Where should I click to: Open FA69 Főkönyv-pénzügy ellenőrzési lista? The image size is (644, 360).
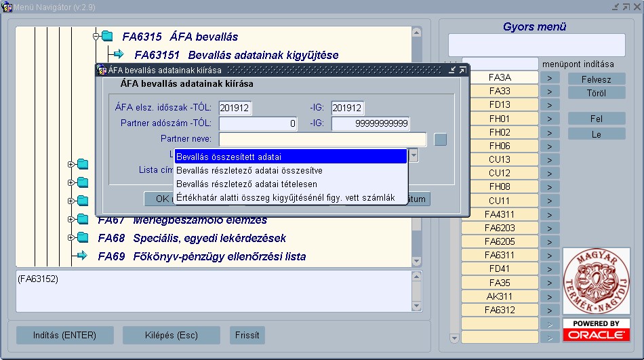point(201,256)
